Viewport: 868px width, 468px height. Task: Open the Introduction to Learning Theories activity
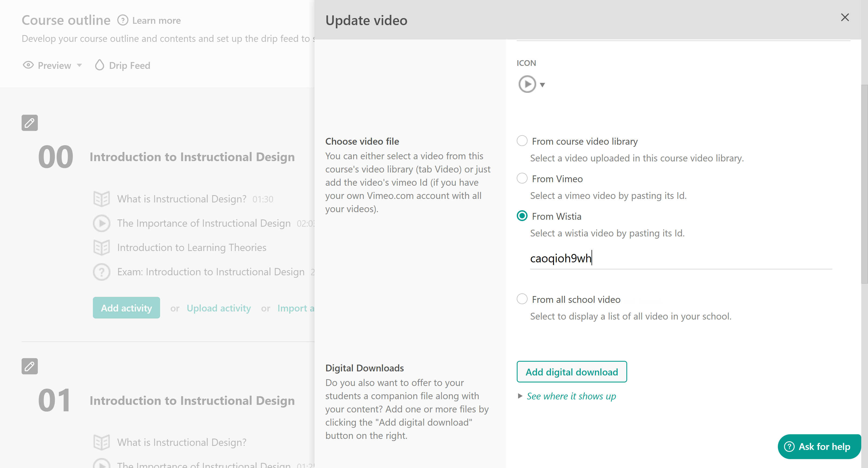[x=191, y=247]
